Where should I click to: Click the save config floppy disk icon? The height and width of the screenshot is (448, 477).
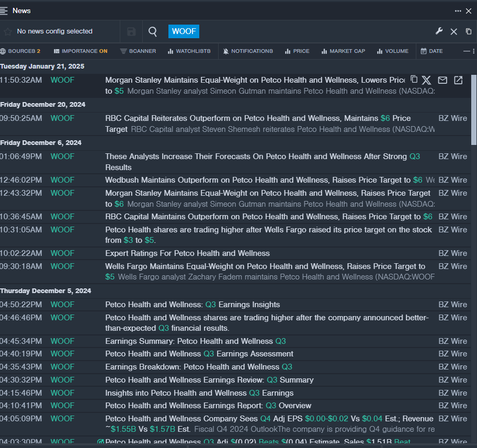(131, 31)
